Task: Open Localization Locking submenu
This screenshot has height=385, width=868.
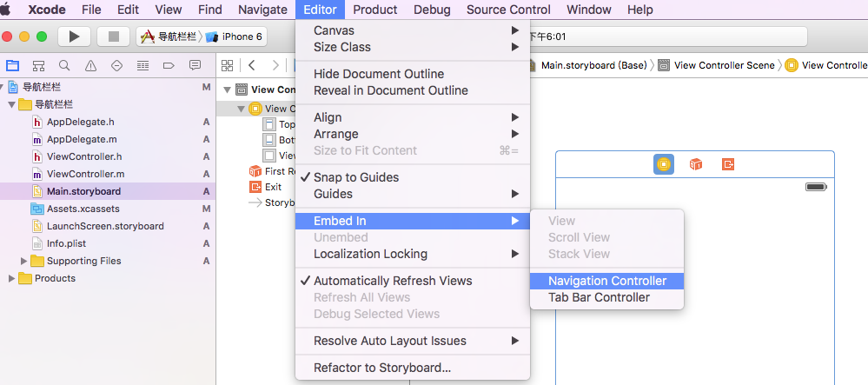Action: point(413,254)
